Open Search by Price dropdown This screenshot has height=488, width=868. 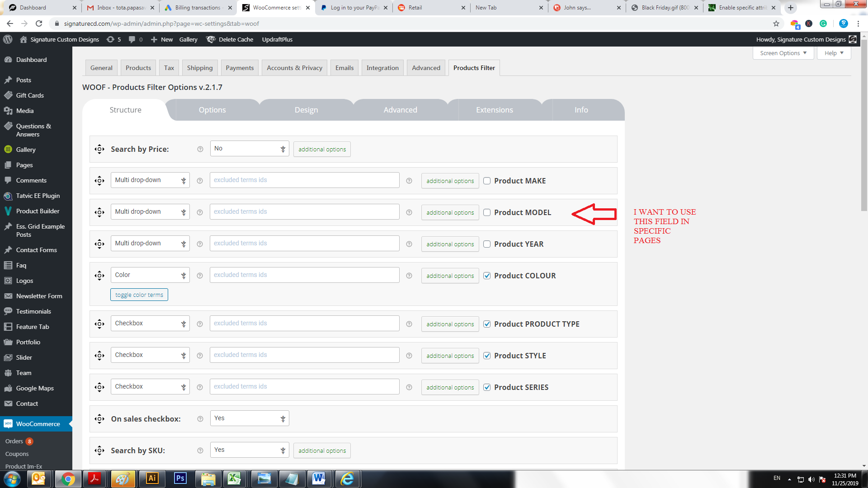pos(250,149)
